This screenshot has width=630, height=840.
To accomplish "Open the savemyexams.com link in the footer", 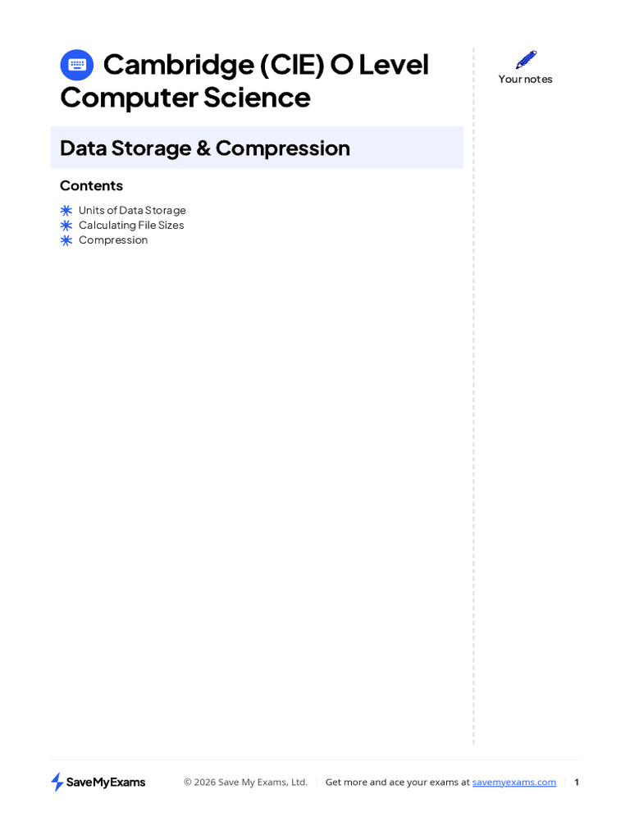I will tap(514, 783).
